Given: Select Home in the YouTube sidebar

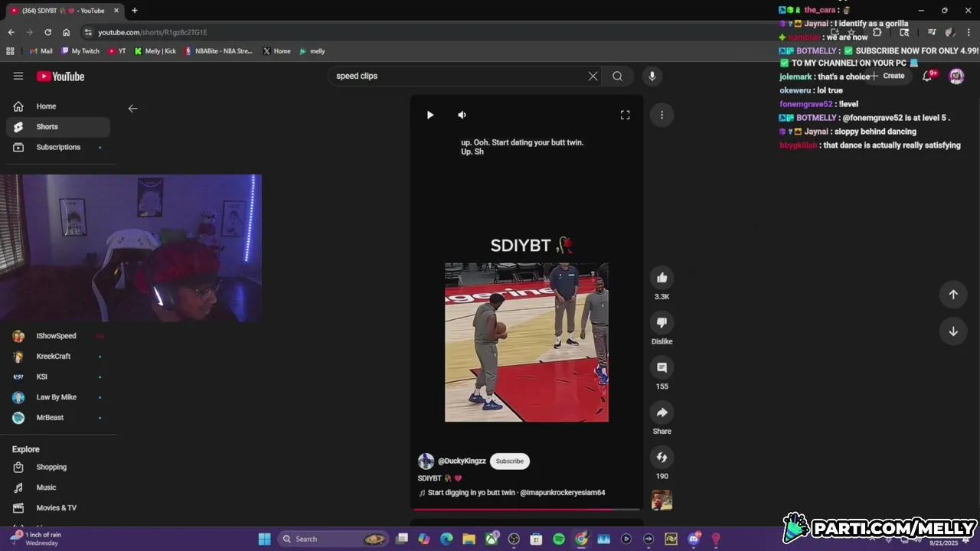Looking at the screenshot, I should (x=58, y=106).
